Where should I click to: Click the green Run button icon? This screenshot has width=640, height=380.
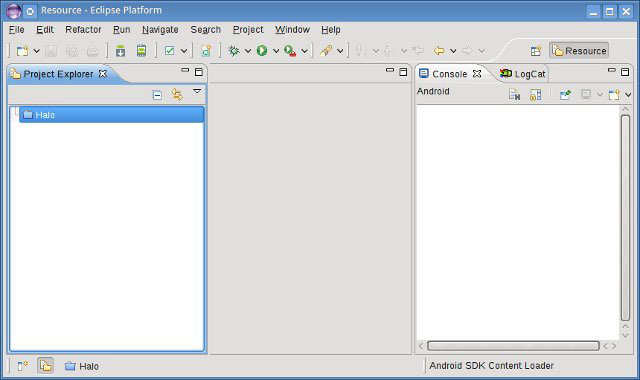pyautogui.click(x=262, y=51)
